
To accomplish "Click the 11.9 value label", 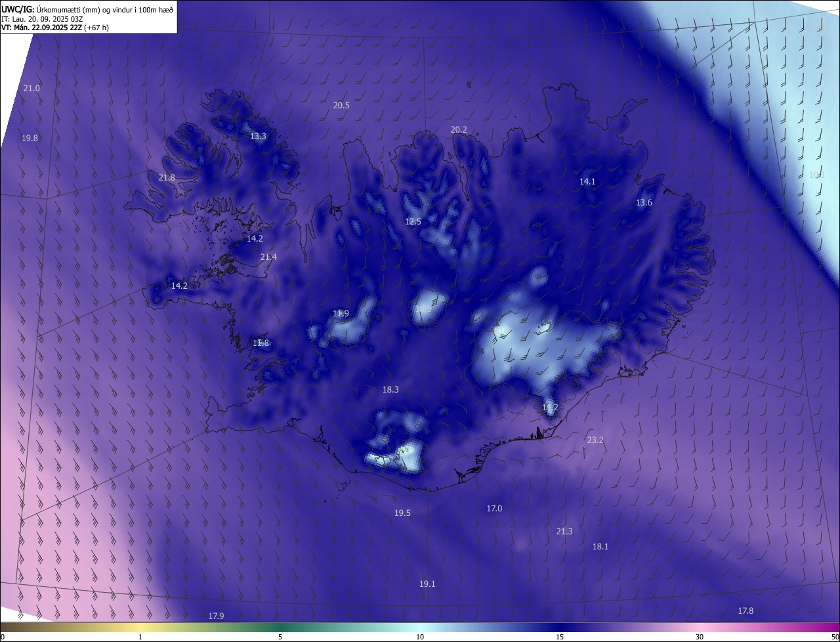I will pos(341,313).
